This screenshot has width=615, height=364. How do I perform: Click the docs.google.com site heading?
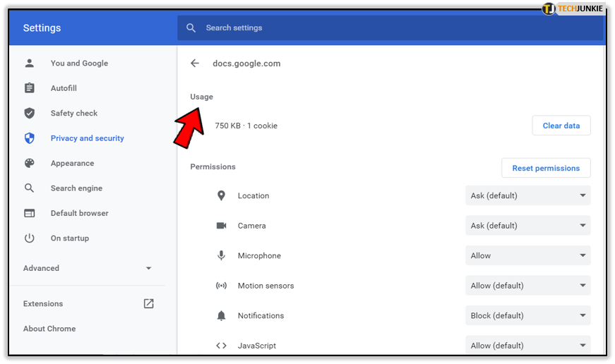coord(246,63)
